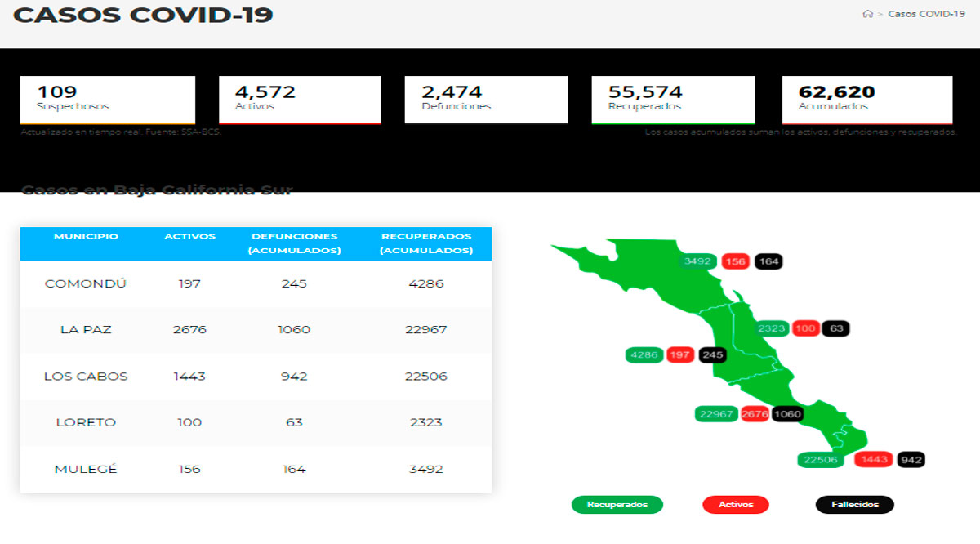Click the 'Los casos acumulados suman' footnote
Viewport: 980px width, 544px height.
[801, 132]
